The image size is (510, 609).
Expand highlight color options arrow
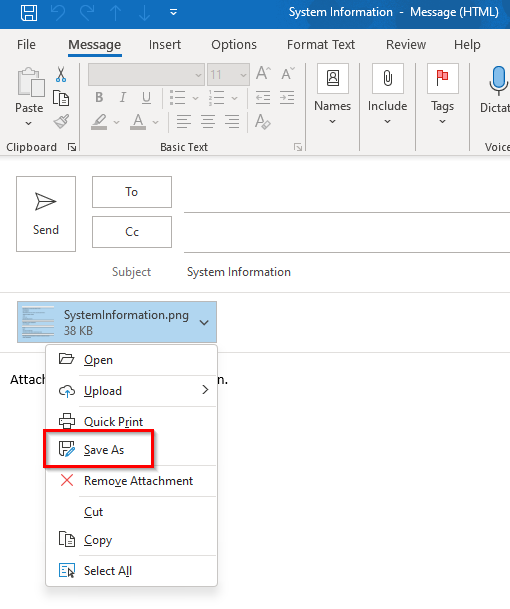click(116, 122)
